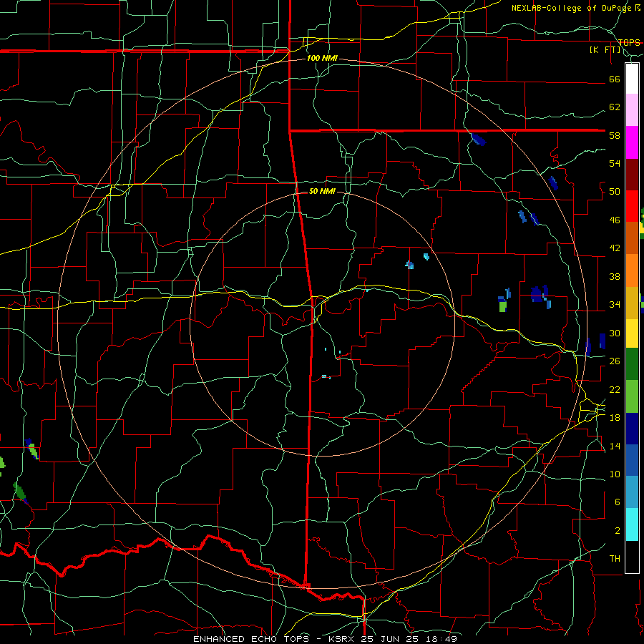Click the "54" legend value
The height and width of the screenshot is (644, 644).
point(615,163)
